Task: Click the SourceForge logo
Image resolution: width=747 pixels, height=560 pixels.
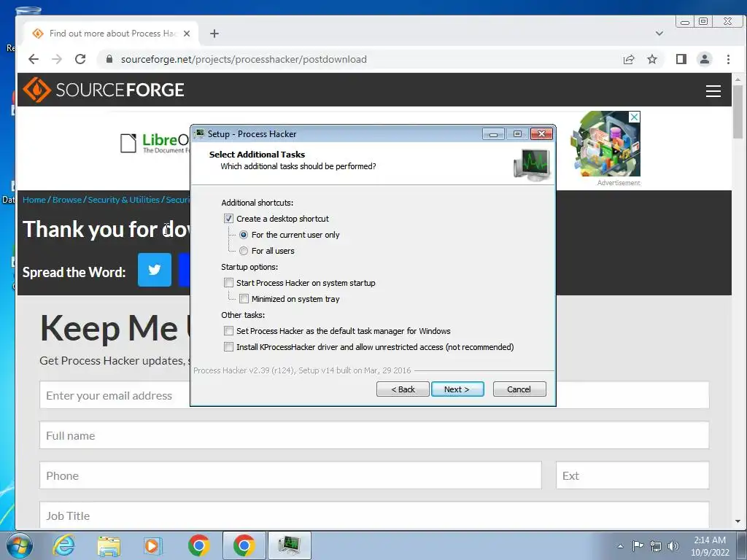Action: (x=104, y=90)
